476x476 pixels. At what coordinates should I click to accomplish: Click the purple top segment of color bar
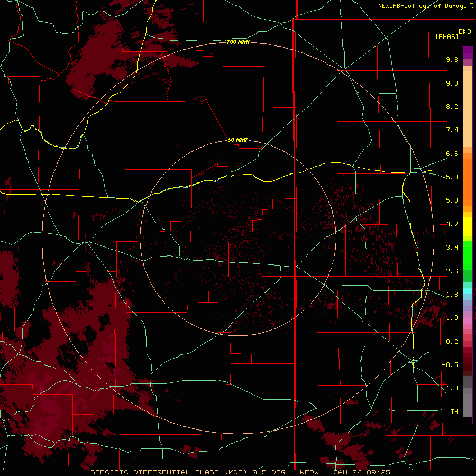point(467,53)
